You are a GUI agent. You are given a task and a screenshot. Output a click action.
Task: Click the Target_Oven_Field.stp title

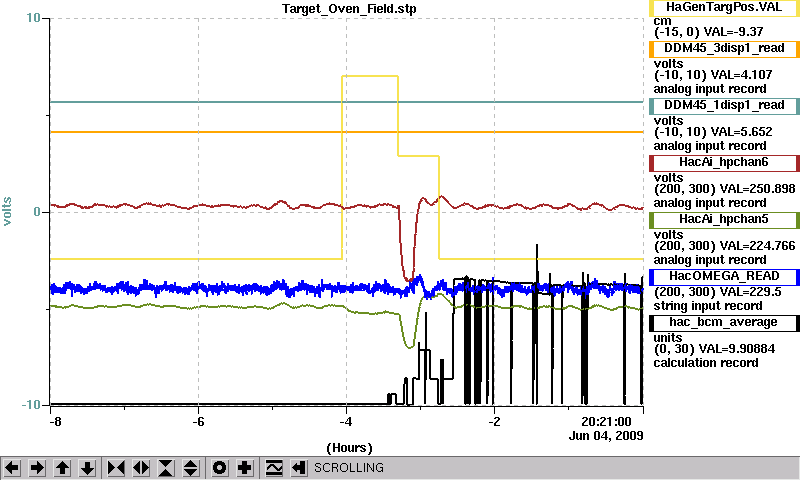349,9
